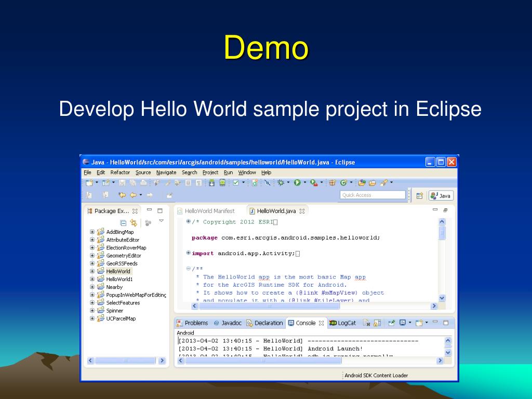532x399 pixels.
Task: Open the Javadoc tab
Action: [228, 323]
